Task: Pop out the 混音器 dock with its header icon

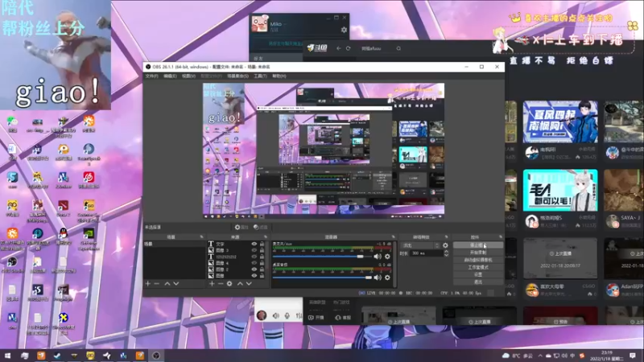Action: [394, 237]
